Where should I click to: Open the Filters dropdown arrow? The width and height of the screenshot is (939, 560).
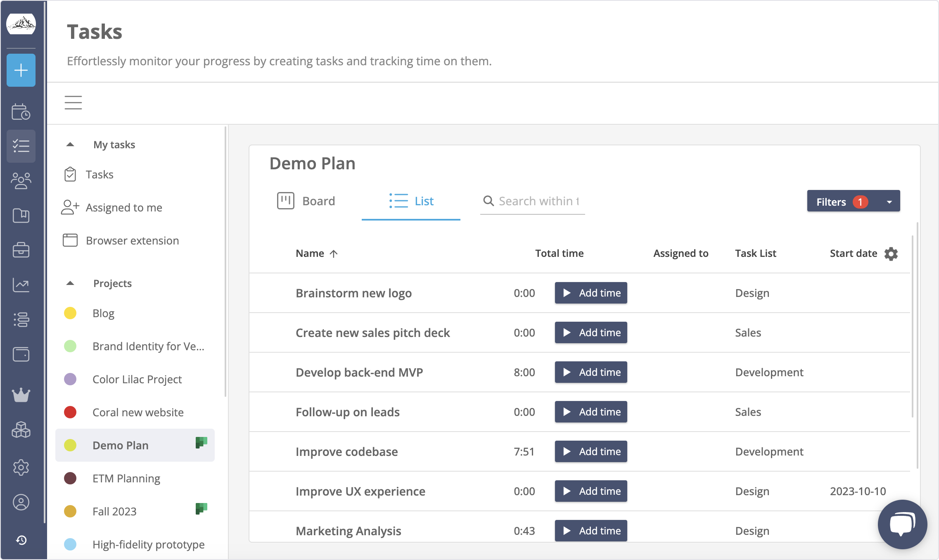point(889,201)
